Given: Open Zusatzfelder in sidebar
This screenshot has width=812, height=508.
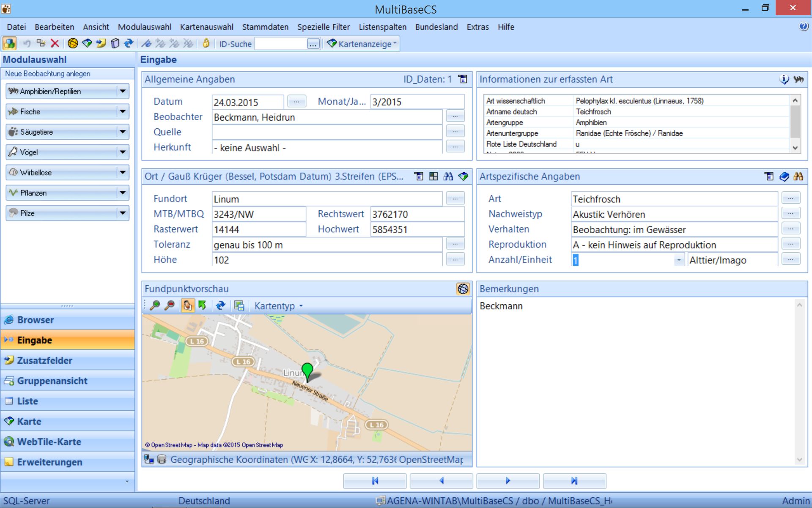Looking at the screenshot, I should point(68,360).
